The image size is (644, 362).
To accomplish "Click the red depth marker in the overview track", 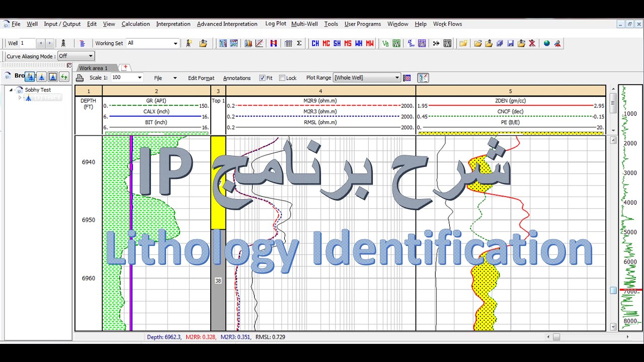I will 631,290.
